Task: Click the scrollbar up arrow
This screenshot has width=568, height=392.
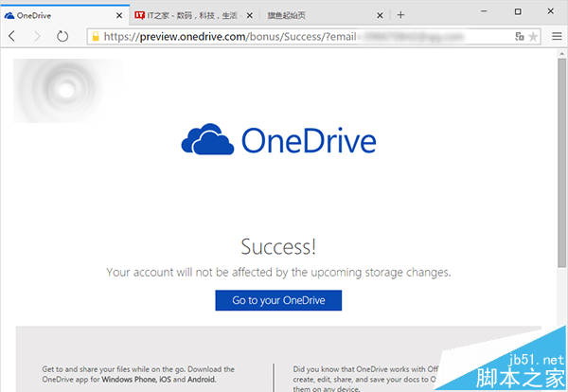Action: [561, 54]
